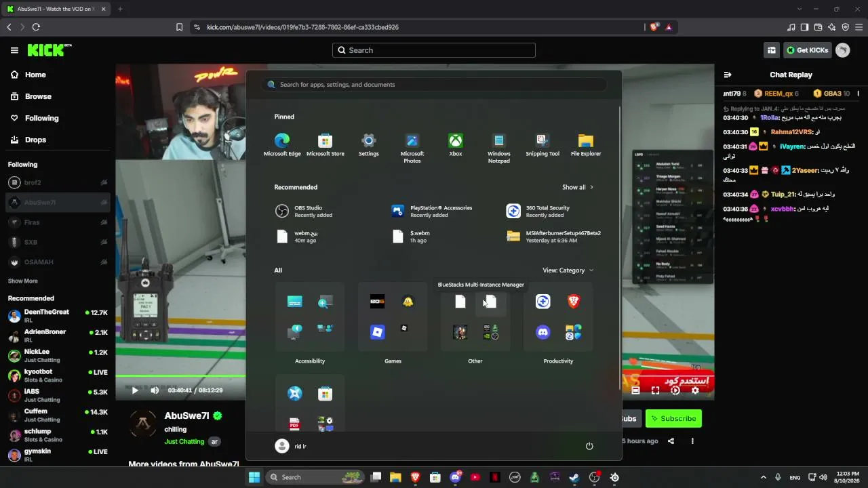The width and height of the screenshot is (868, 488).
Task: Subscribe to AbuSwe7l
Action: click(x=673, y=418)
